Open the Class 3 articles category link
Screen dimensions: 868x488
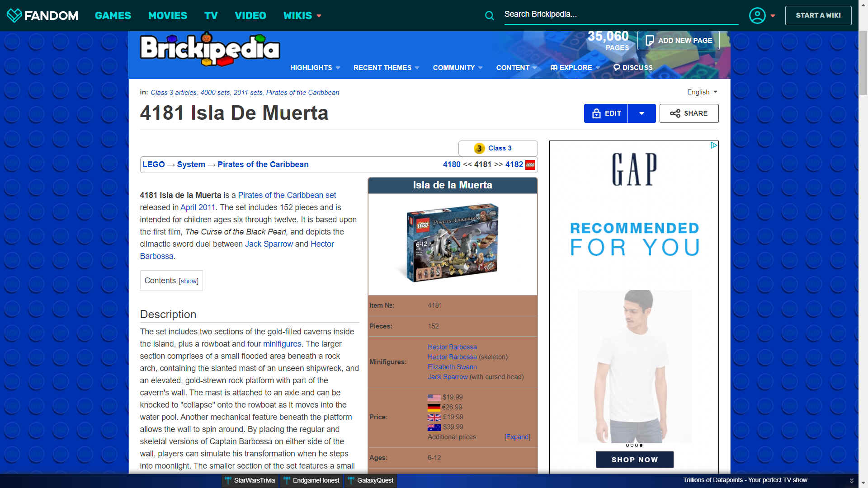coord(173,93)
